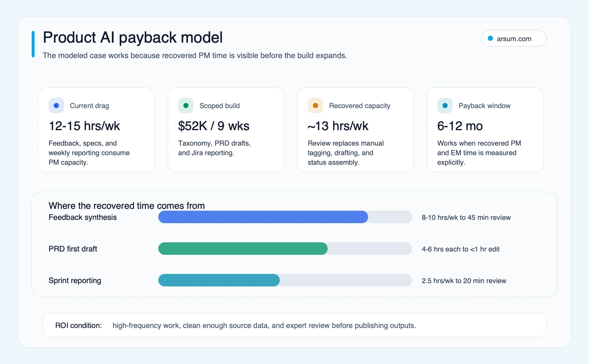Click the teal Payback window icon

445,106
